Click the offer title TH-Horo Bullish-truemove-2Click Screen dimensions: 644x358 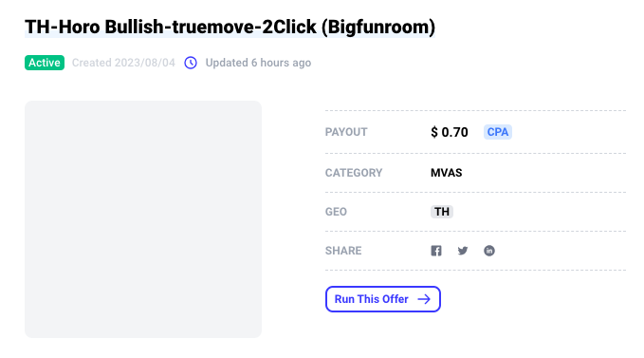click(171, 28)
